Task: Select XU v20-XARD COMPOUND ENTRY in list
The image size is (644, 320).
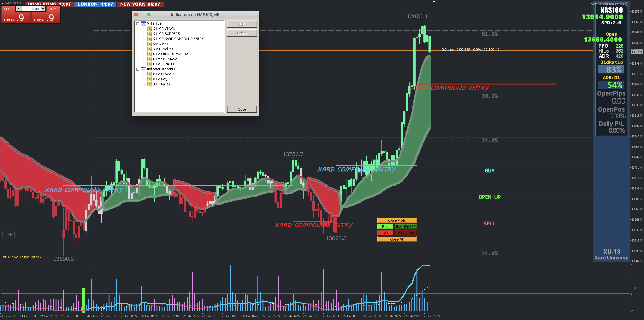Action: (178, 39)
